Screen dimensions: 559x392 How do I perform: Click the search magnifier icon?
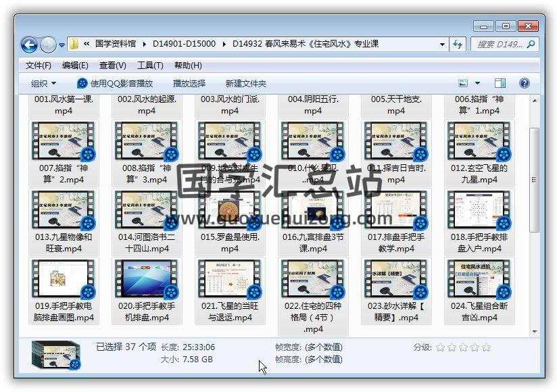click(x=531, y=44)
